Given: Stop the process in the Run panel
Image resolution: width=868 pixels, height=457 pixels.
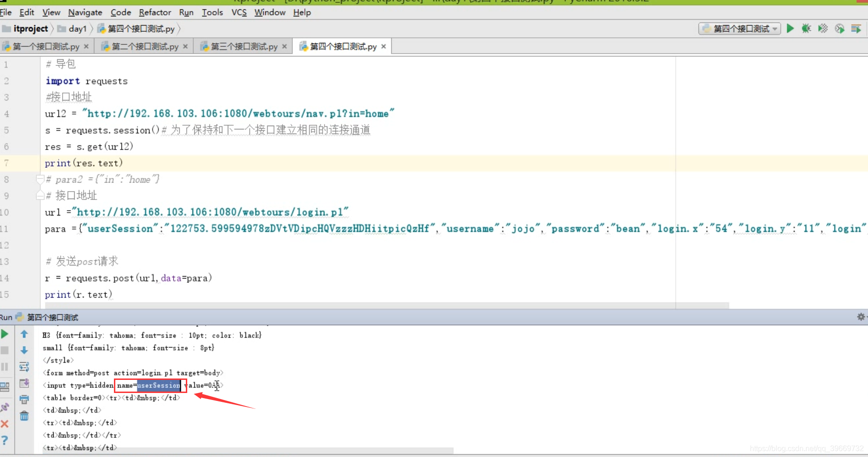Looking at the screenshot, I should point(5,350).
